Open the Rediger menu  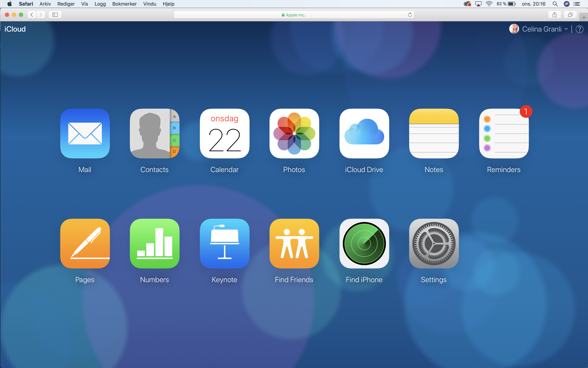coord(66,4)
